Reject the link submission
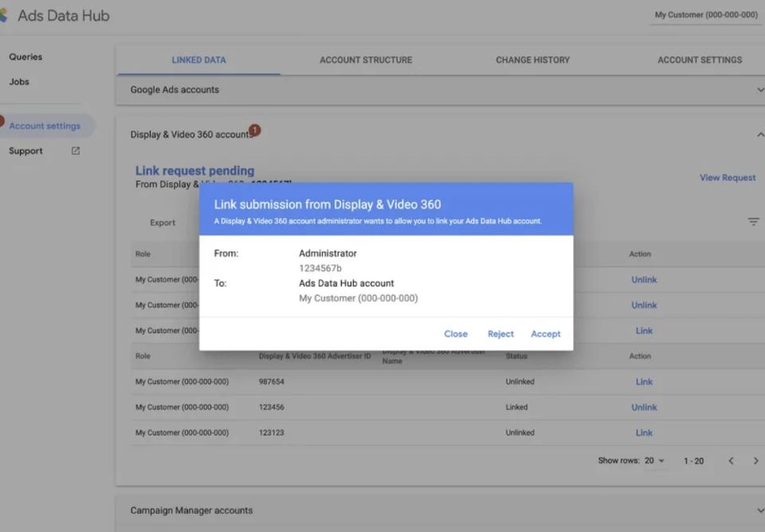Screen dimensions: 765x532 click(x=500, y=334)
